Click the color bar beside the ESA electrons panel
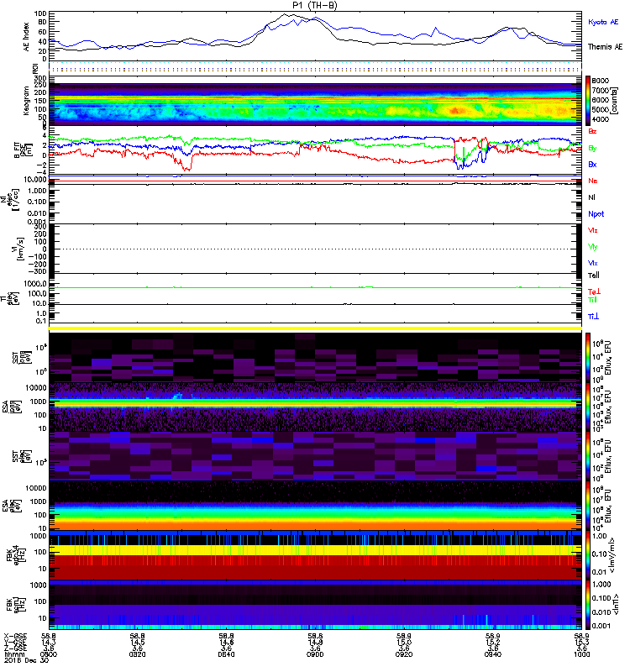 coord(588,505)
